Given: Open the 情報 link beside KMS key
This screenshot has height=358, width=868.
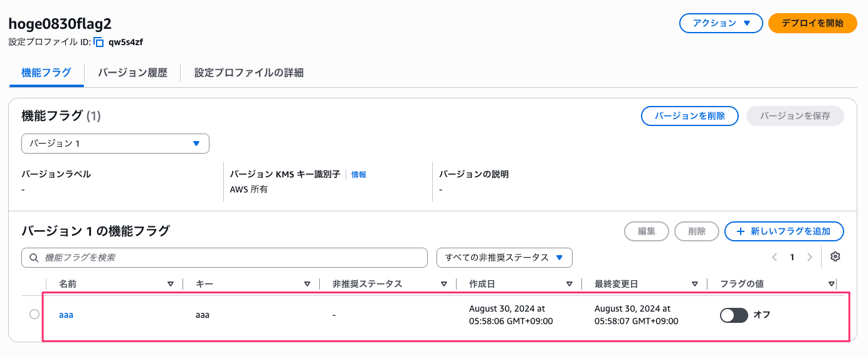Looking at the screenshot, I should coord(359,175).
